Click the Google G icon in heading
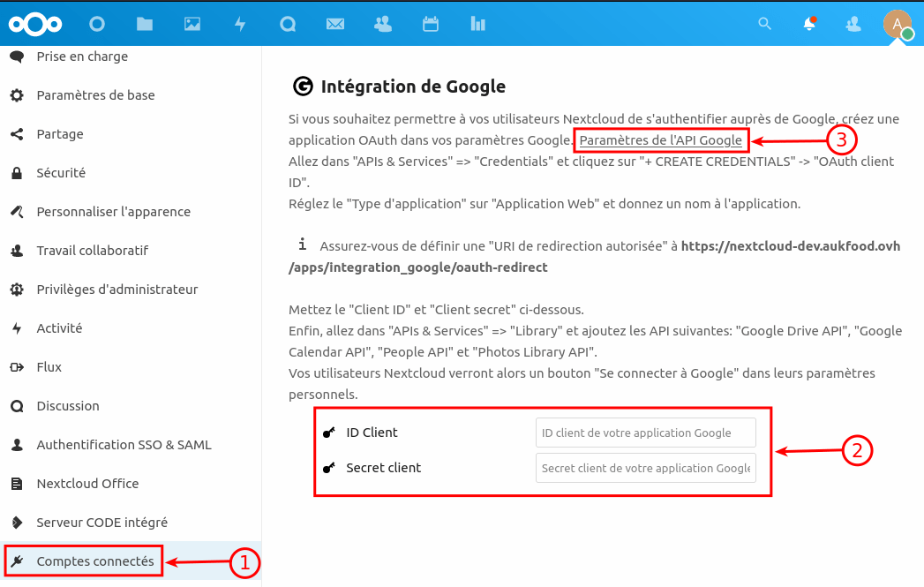Viewport: 924px width, 587px height. (x=303, y=87)
